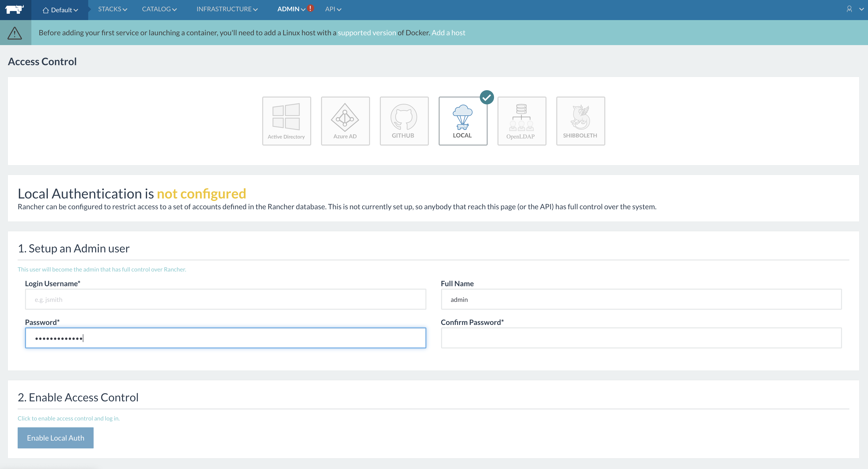Click the red alert badge beside ADMIN
This screenshot has height=469, width=868.
click(310, 8)
